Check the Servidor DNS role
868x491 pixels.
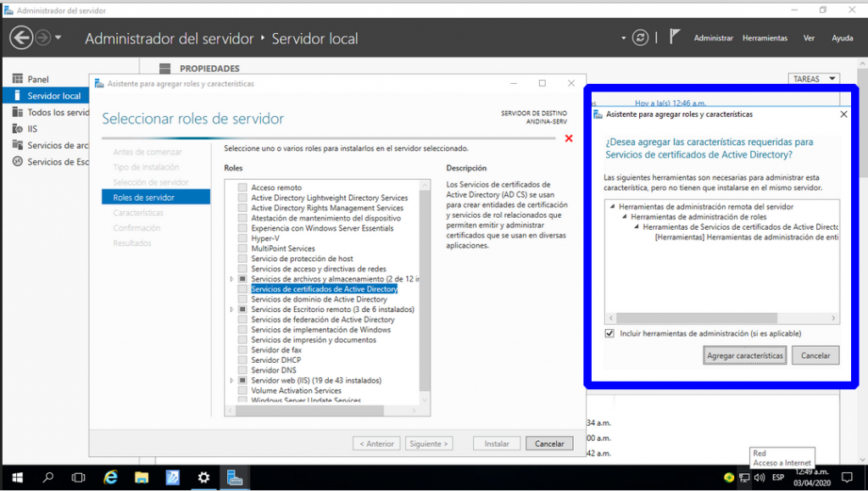(242, 370)
